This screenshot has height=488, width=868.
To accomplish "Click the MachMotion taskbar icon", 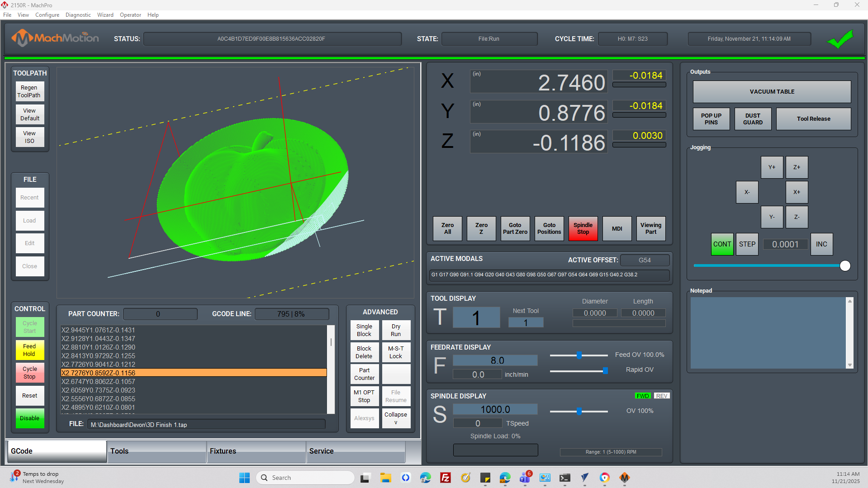I will pyautogui.click(x=625, y=478).
